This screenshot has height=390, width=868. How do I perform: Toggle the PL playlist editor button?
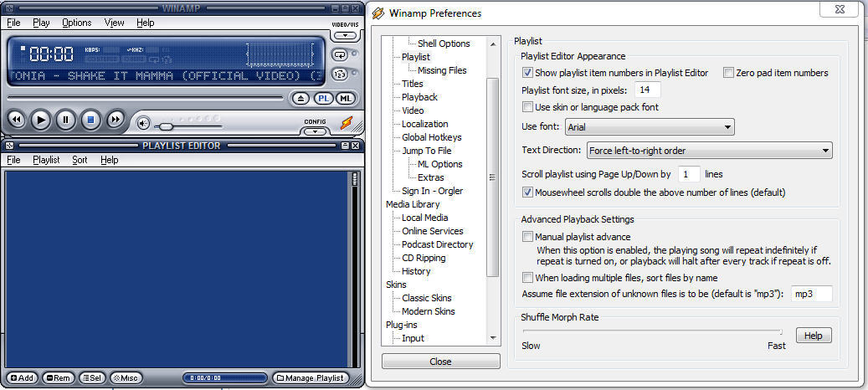pyautogui.click(x=324, y=99)
